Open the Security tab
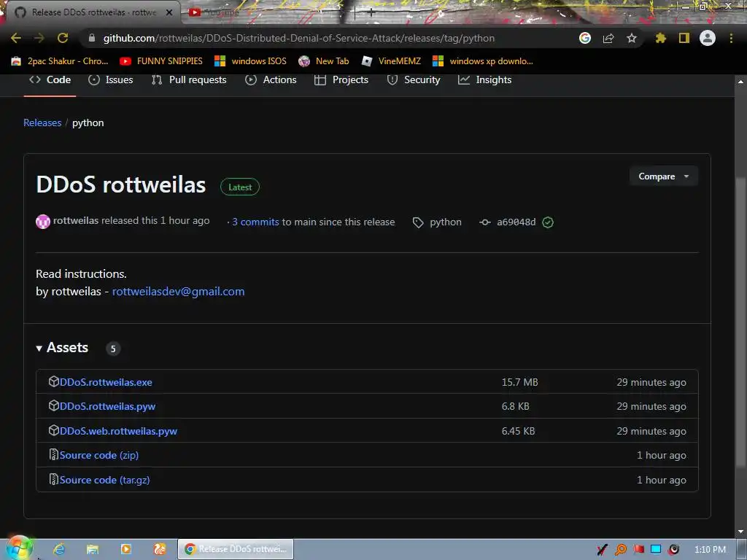 (x=413, y=80)
